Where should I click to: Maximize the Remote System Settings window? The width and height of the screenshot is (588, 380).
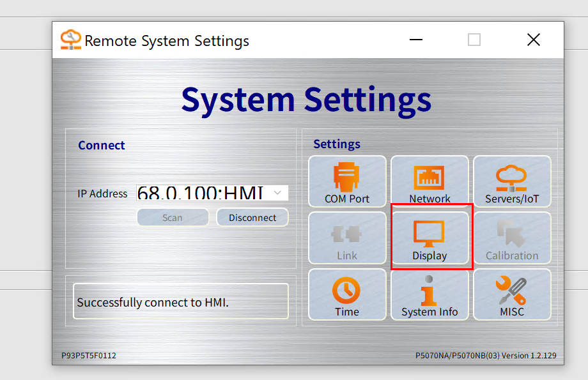click(x=474, y=40)
